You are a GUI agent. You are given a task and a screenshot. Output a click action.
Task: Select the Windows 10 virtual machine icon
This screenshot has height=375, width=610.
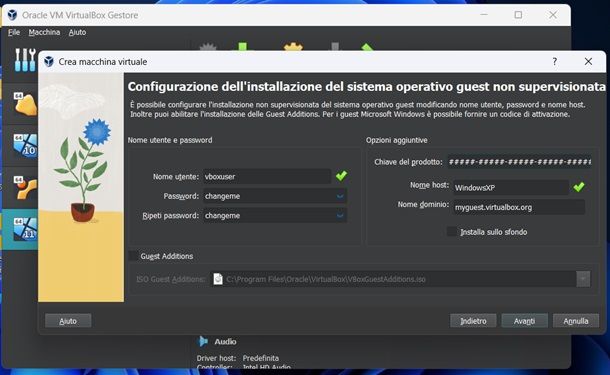[x=26, y=146]
